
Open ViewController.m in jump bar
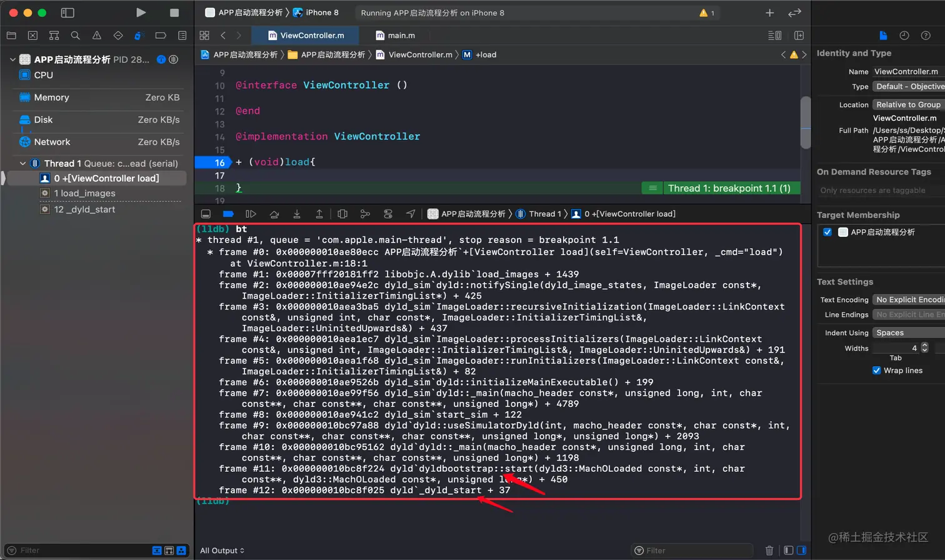(414, 54)
